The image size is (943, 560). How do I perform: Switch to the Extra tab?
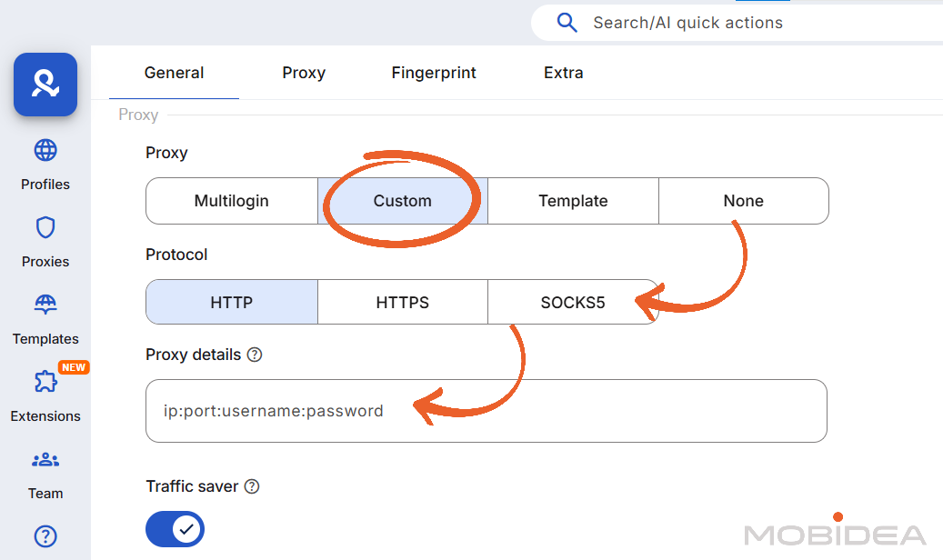tap(563, 73)
